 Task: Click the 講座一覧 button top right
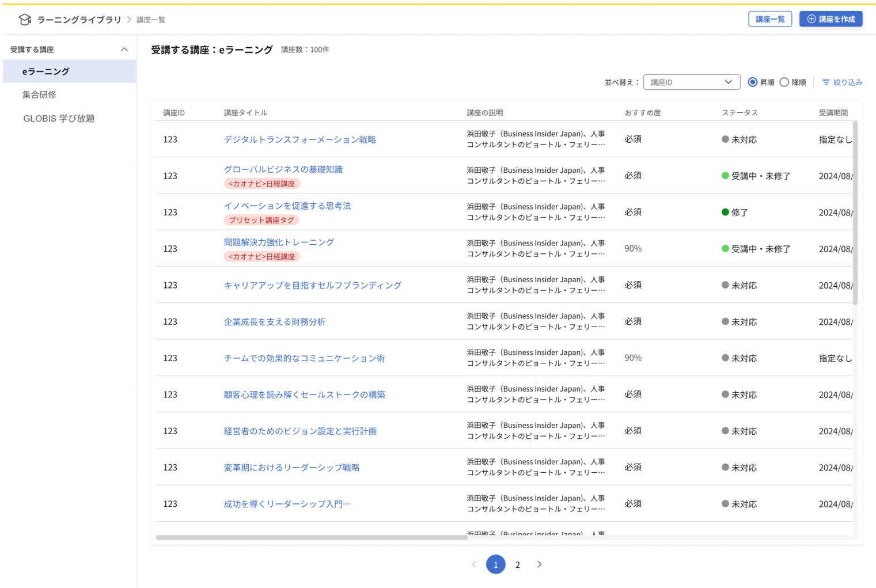point(770,18)
